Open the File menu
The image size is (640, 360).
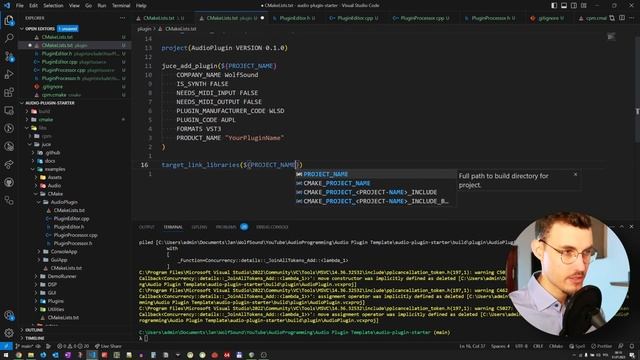20,6
